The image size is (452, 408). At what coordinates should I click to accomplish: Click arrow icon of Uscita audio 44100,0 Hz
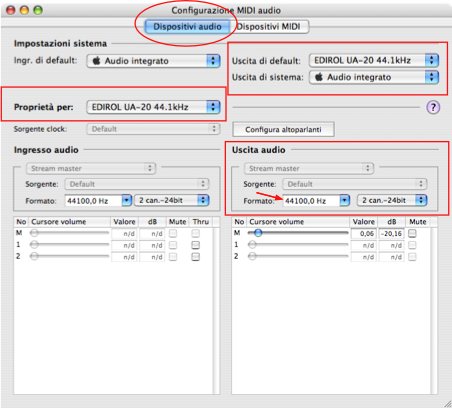tap(344, 200)
